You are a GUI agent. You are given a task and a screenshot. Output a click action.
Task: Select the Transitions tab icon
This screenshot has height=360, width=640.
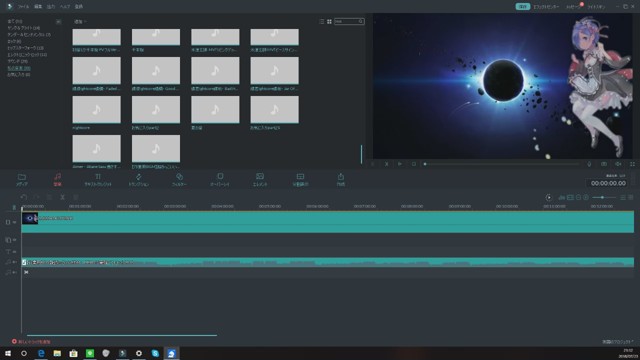click(138, 177)
